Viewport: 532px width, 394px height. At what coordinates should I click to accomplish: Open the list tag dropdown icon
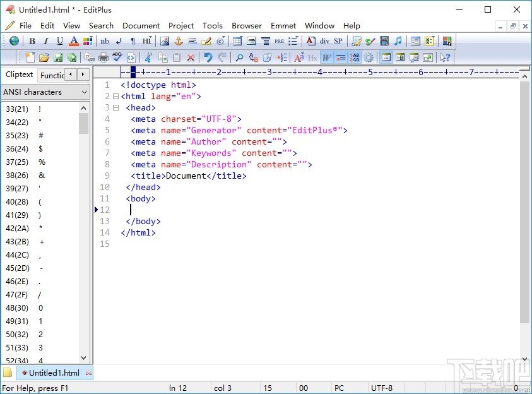[x=293, y=41]
